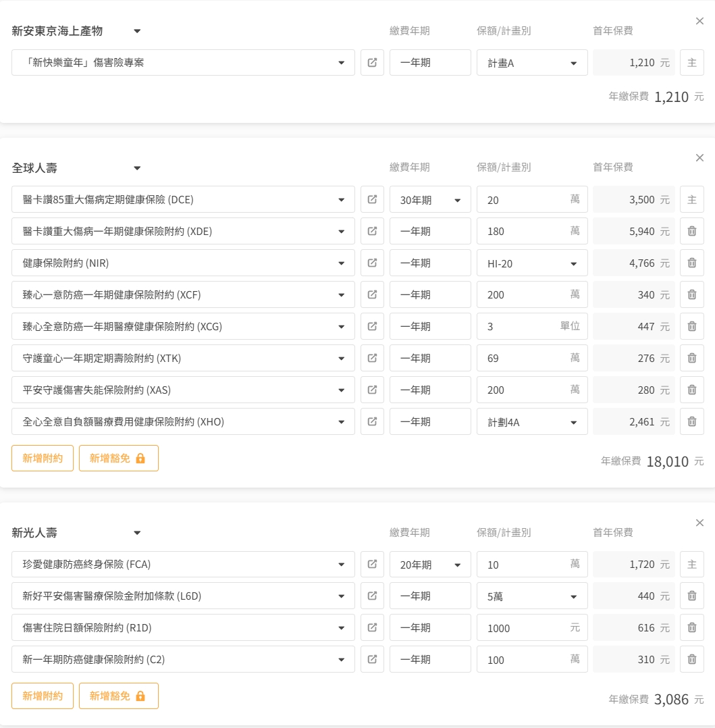Open product selector for 珍愛健康防癌終身保險 (FCA)
This screenshot has width=715, height=728.
pos(183,564)
